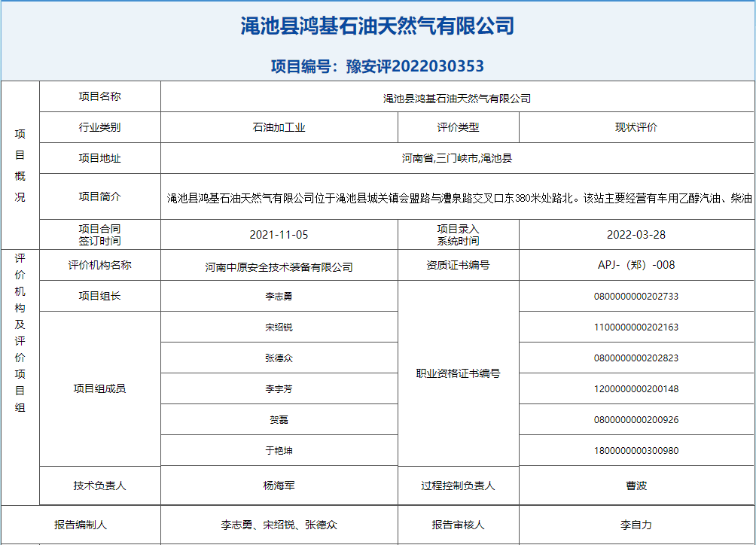This screenshot has height=545, width=756.
Task: Click the 行业类别 label
Action: point(100,127)
